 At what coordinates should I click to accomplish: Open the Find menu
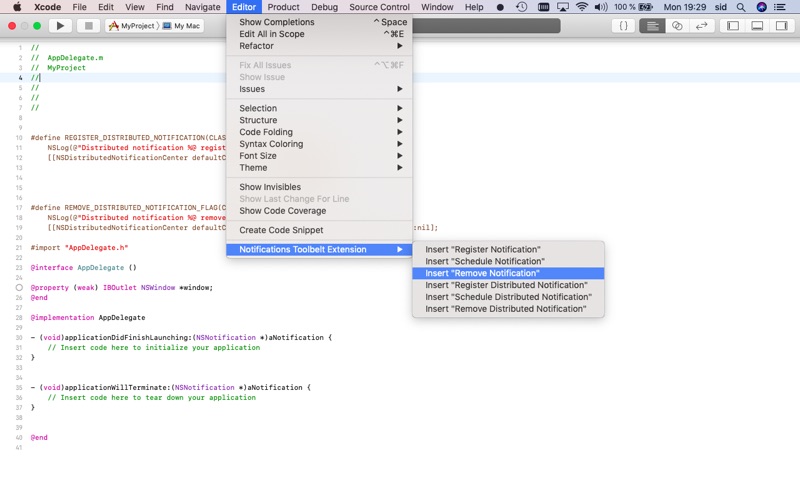[x=165, y=7]
